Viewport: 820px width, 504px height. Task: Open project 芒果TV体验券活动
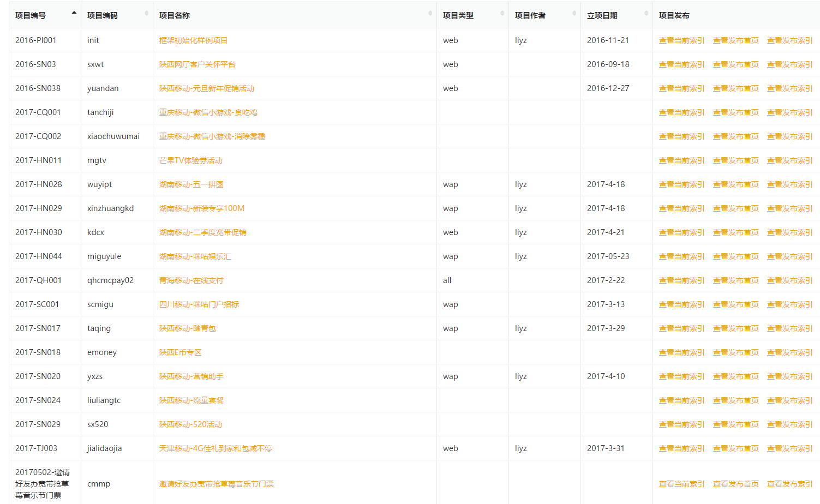(x=190, y=160)
